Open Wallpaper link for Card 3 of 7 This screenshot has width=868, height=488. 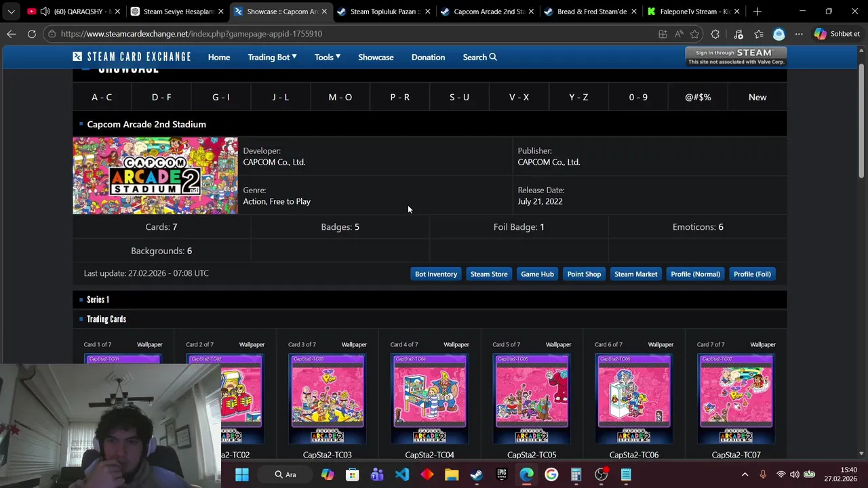point(354,344)
